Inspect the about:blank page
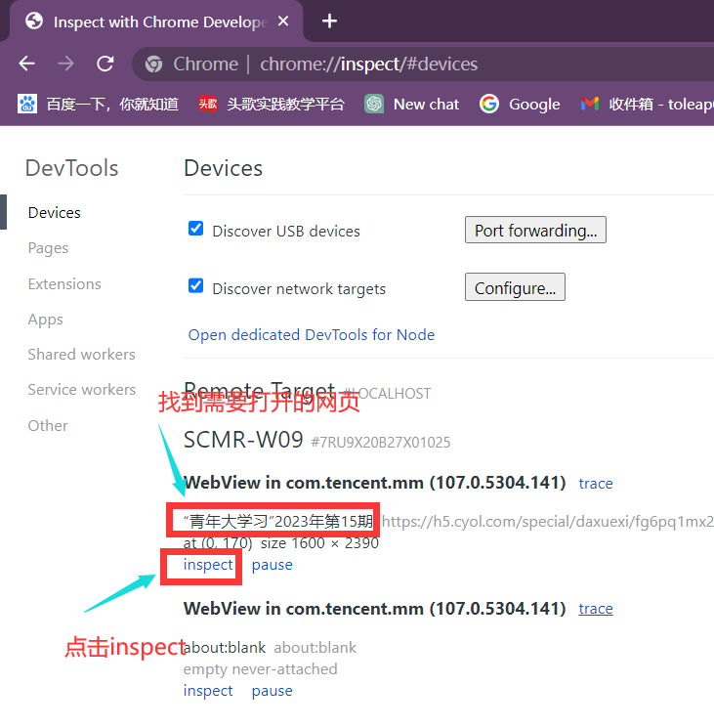This screenshot has width=714, height=728. 208,691
